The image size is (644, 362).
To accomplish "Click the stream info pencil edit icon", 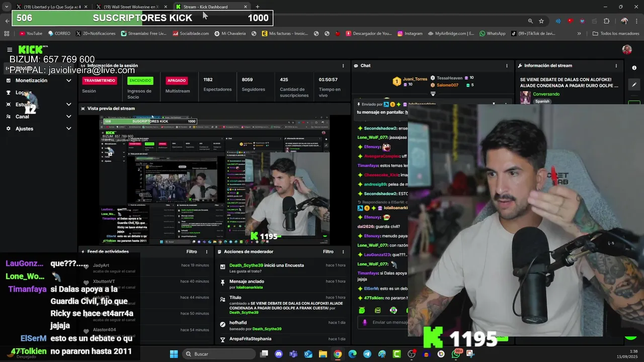I will tap(634, 85).
